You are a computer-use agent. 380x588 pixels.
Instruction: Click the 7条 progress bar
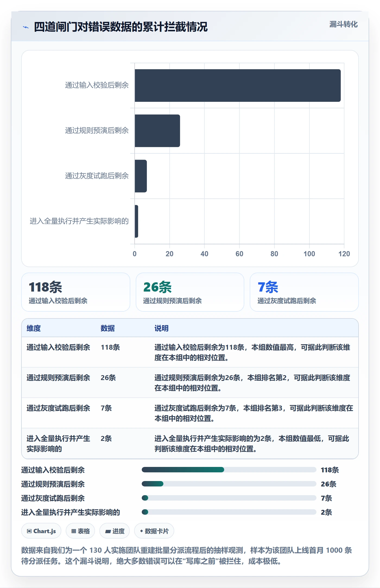(229, 498)
